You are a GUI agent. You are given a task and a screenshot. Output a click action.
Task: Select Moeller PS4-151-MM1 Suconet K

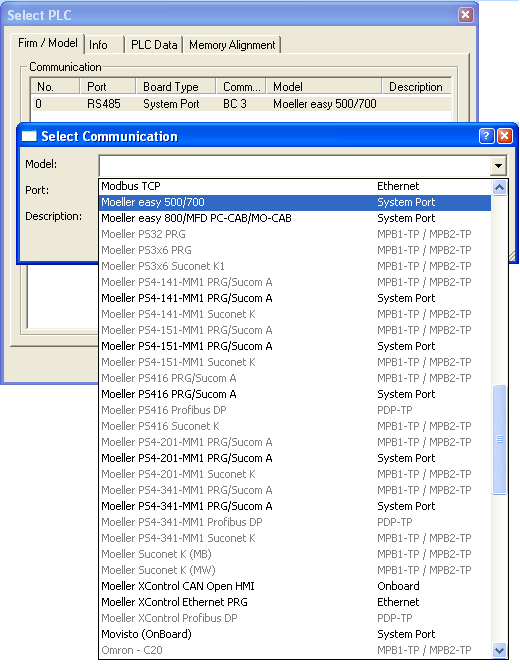(x=295, y=362)
